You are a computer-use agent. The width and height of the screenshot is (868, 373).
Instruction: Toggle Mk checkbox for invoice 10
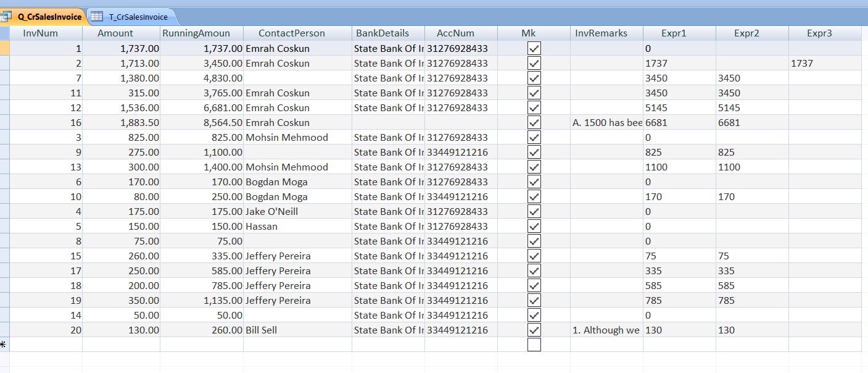(534, 196)
